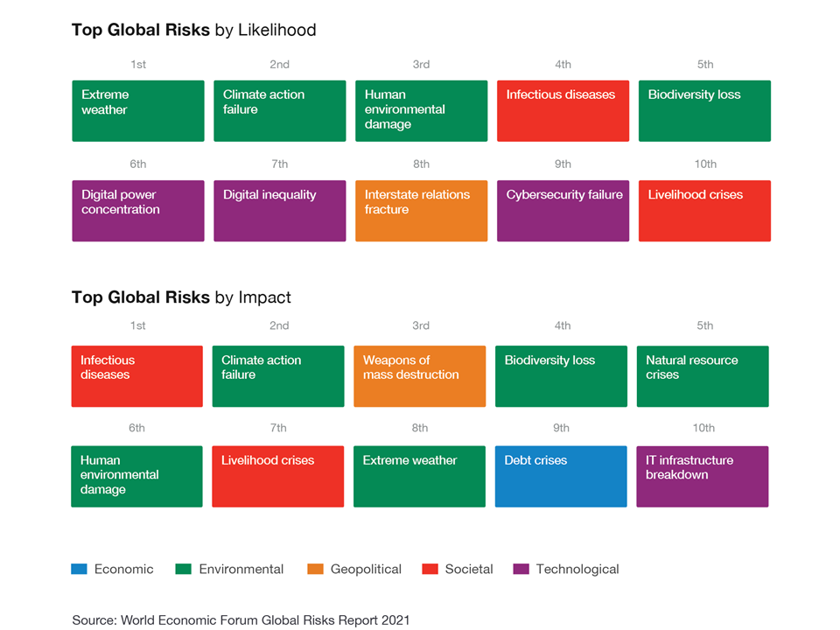Click the Top Global Risks by Impact heading
Image resolution: width=840 pixels, height=630 pixels.
181,297
